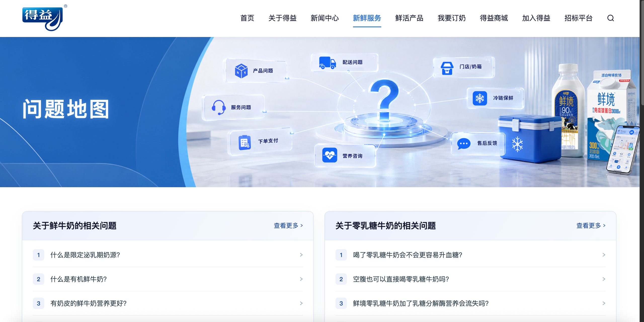The image size is (644, 322).
Task: Open the 关于得益 menu item
Action: pyautogui.click(x=282, y=18)
